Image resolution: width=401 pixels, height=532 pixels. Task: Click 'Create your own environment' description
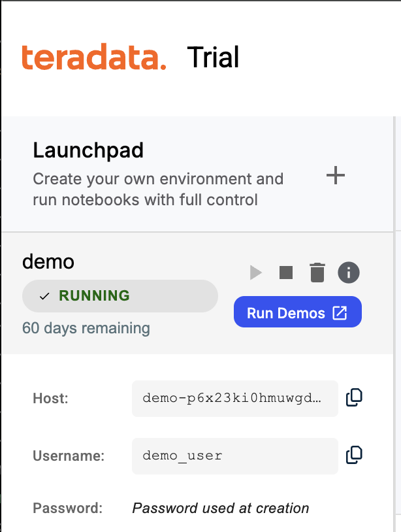pos(158,190)
